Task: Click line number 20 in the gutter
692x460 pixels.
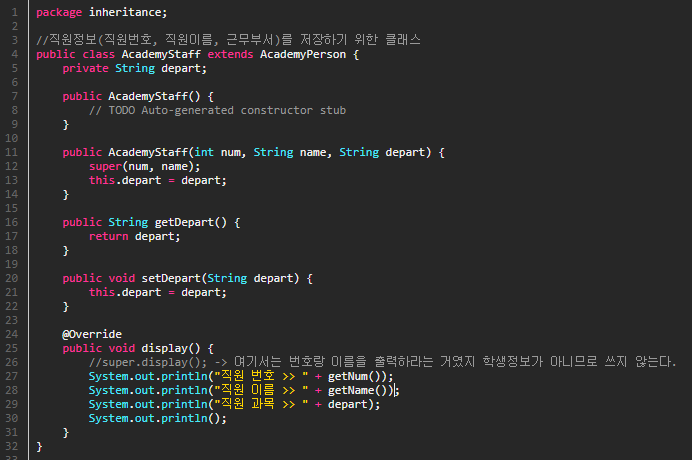Action: pos(12,278)
